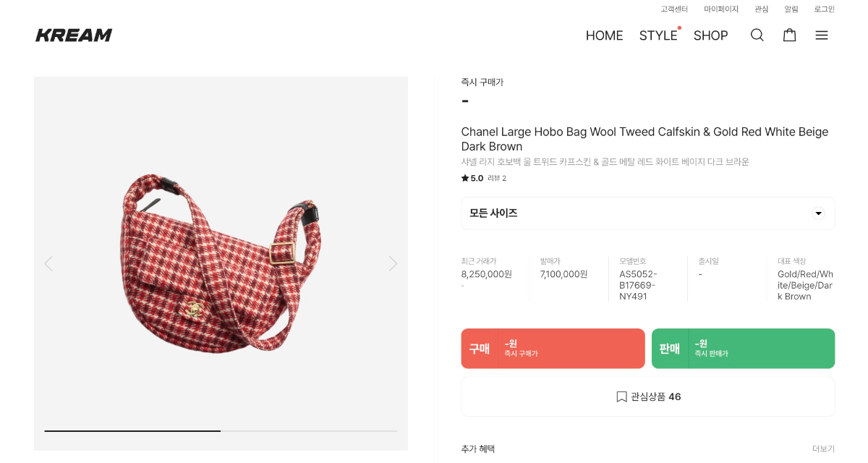Click the bookmark icon for 관심상품
This screenshot has height=463, width=868.
point(621,396)
